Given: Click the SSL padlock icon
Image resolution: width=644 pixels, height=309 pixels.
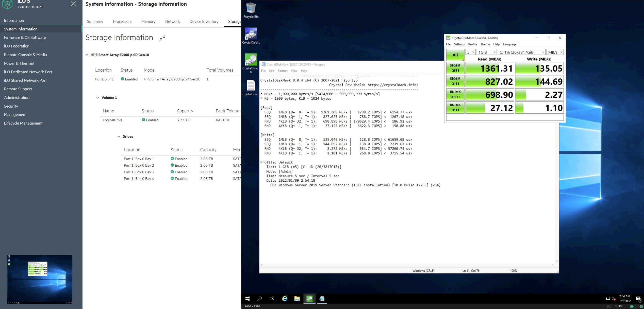Looking at the screenshot, I should pos(616,306).
